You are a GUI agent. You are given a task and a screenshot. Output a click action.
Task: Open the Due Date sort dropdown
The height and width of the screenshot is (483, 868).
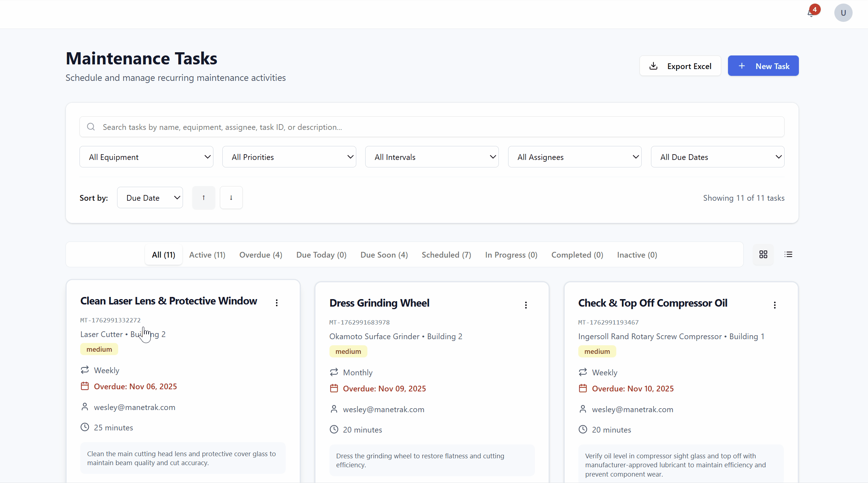[x=150, y=197]
